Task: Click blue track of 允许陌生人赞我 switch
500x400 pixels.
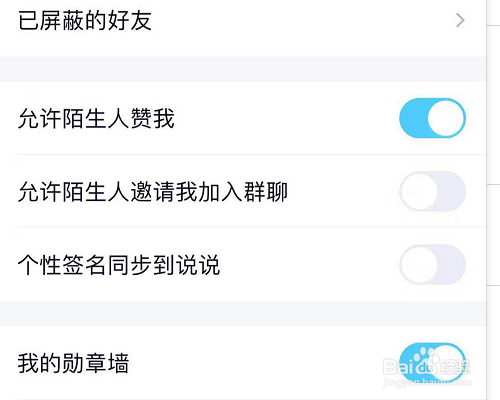Action: [413, 118]
